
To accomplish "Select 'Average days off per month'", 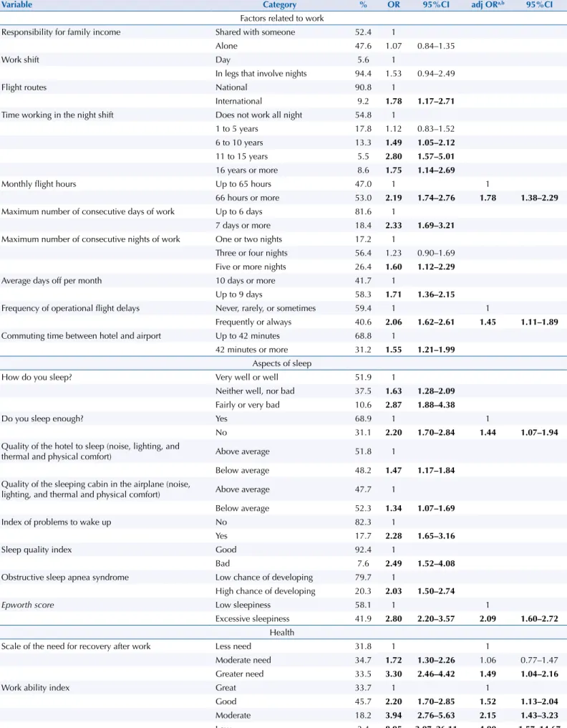I will pos(51,280).
